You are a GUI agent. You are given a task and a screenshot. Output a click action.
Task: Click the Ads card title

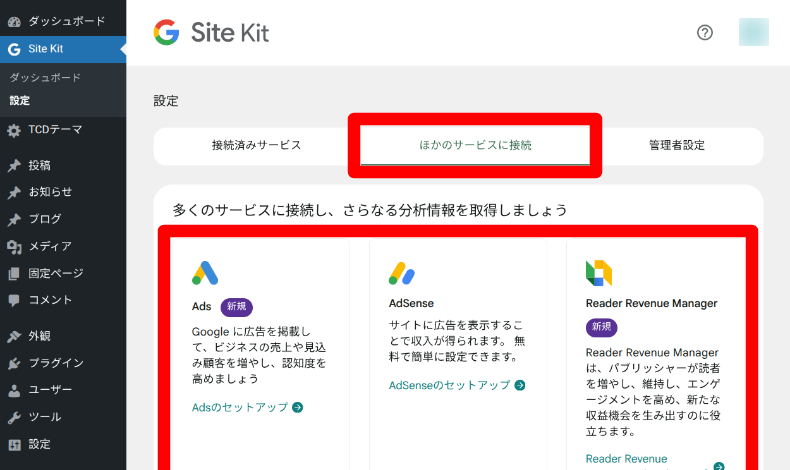click(x=202, y=307)
